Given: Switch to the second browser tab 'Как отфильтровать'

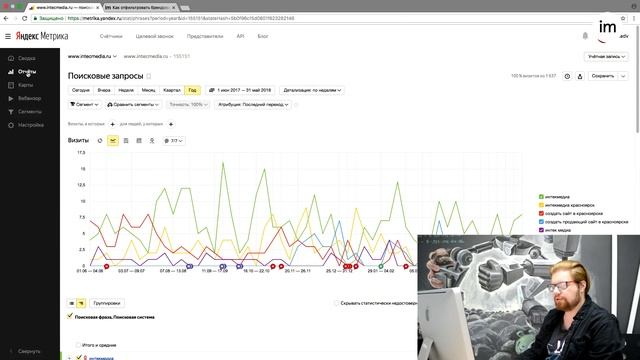Looking at the screenshot, I should pos(140,8).
